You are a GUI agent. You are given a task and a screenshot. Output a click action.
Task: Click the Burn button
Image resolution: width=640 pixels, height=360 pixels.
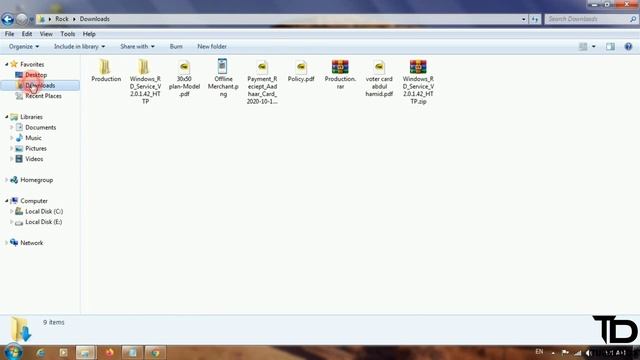click(x=176, y=47)
